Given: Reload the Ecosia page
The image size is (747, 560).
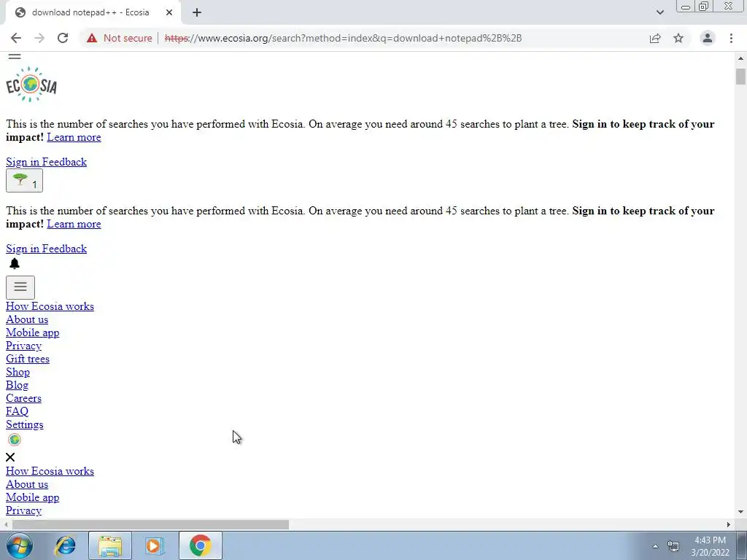Looking at the screenshot, I should point(63,38).
